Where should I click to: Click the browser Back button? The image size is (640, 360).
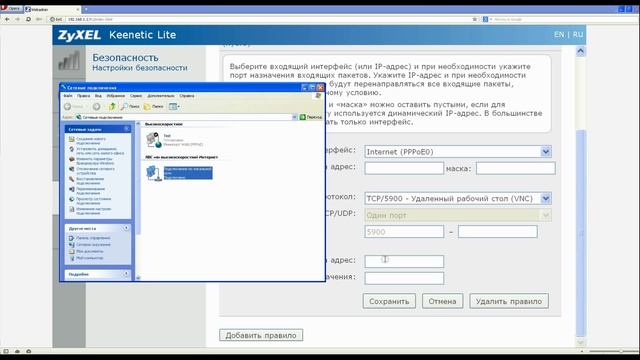(7, 19)
